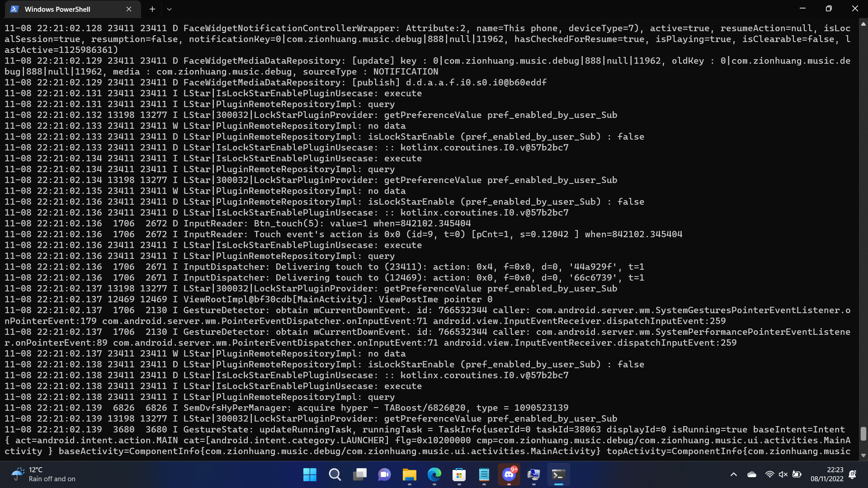This screenshot has height=488, width=868.
Task: Launch Microsoft Edge from taskbar
Action: pos(434,474)
